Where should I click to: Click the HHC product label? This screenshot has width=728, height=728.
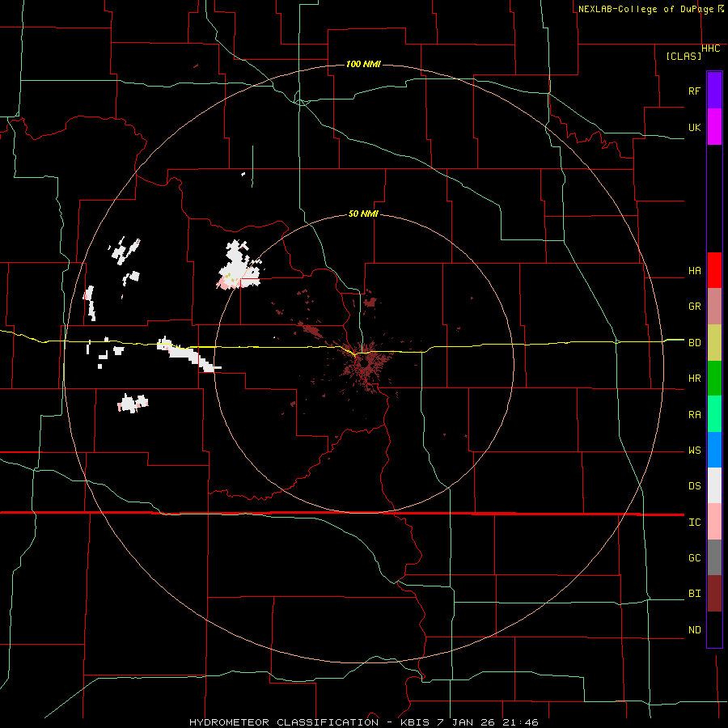(x=710, y=49)
